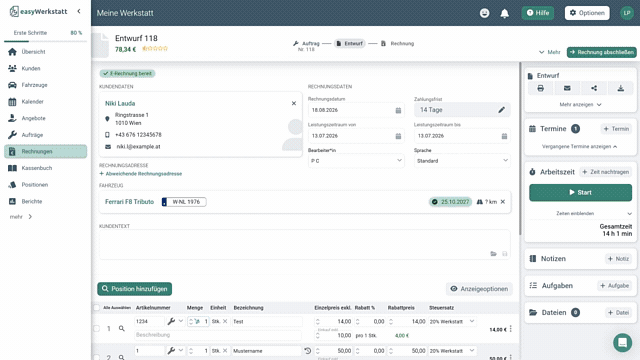Viewport: 640px width, 360px height.
Task: Add a new Datei
Action: [x=618, y=313]
